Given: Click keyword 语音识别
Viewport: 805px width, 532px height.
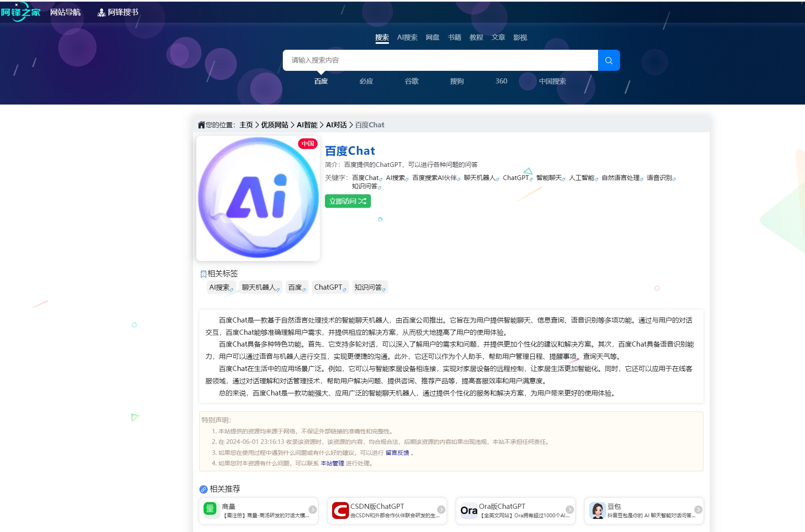Looking at the screenshot, I should pos(660,178).
